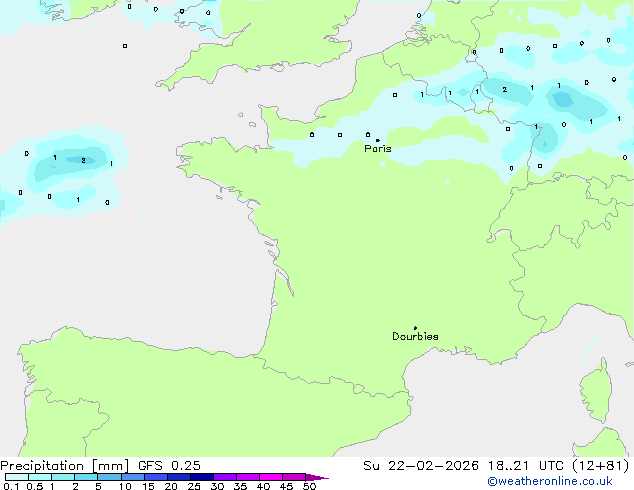Pick the legend swatch between 15 and 20
634x490 pixels.
tap(155, 477)
